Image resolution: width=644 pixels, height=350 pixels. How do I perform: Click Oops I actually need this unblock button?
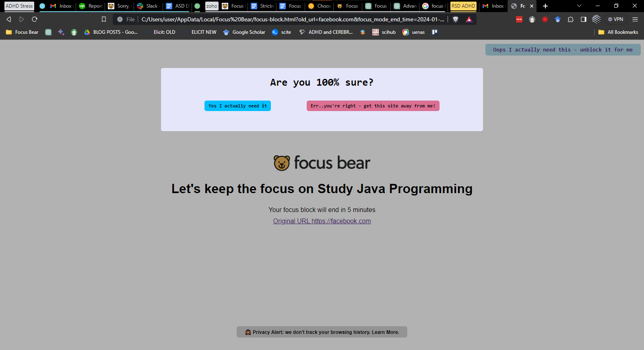563,50
